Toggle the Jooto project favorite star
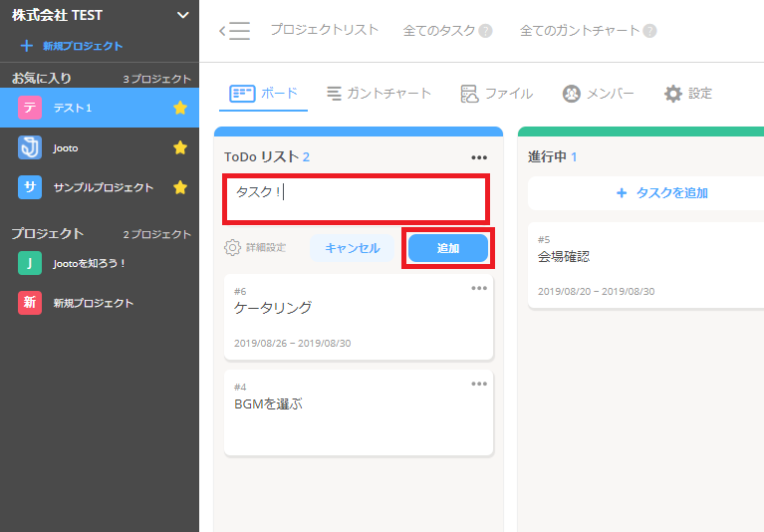 click(x=180, y=147)
